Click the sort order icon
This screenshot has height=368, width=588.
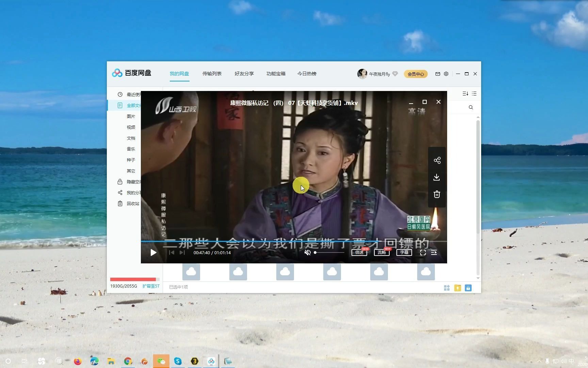point(465,93)
